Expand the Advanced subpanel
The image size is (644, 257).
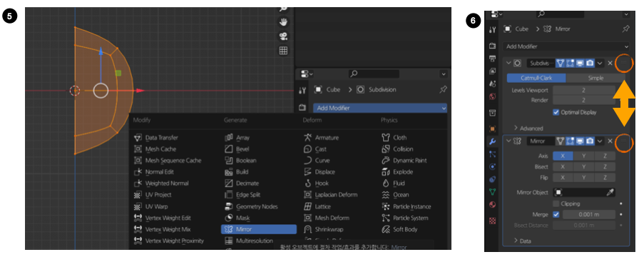(528, 128)
